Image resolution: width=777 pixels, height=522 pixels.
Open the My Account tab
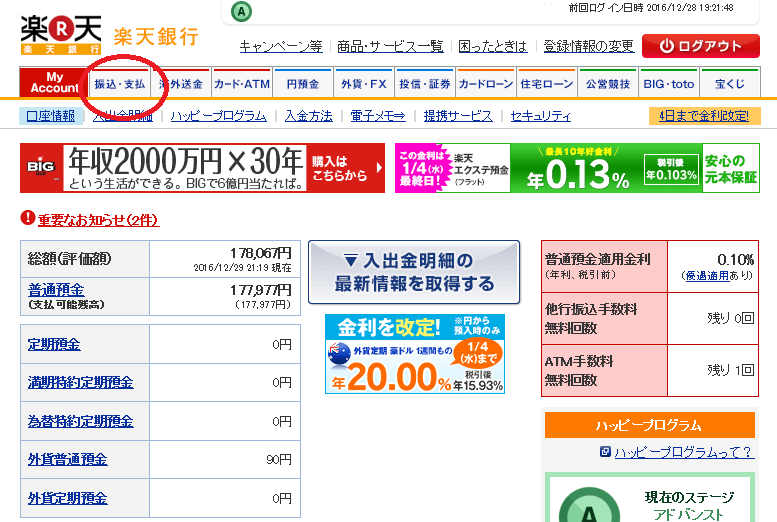tap(54, 83)
